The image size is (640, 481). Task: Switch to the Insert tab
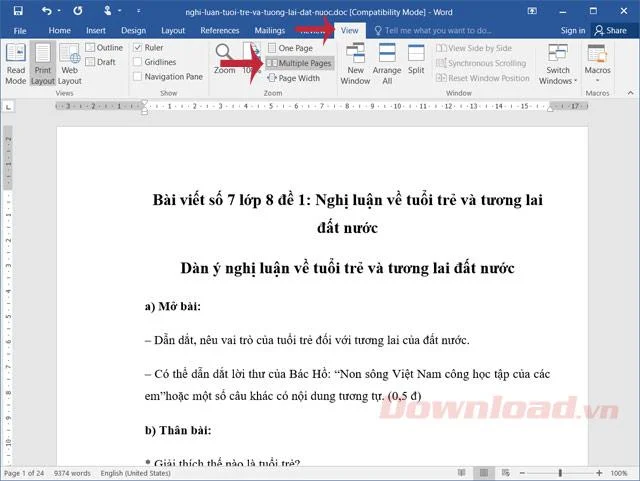tap(96, 31)
